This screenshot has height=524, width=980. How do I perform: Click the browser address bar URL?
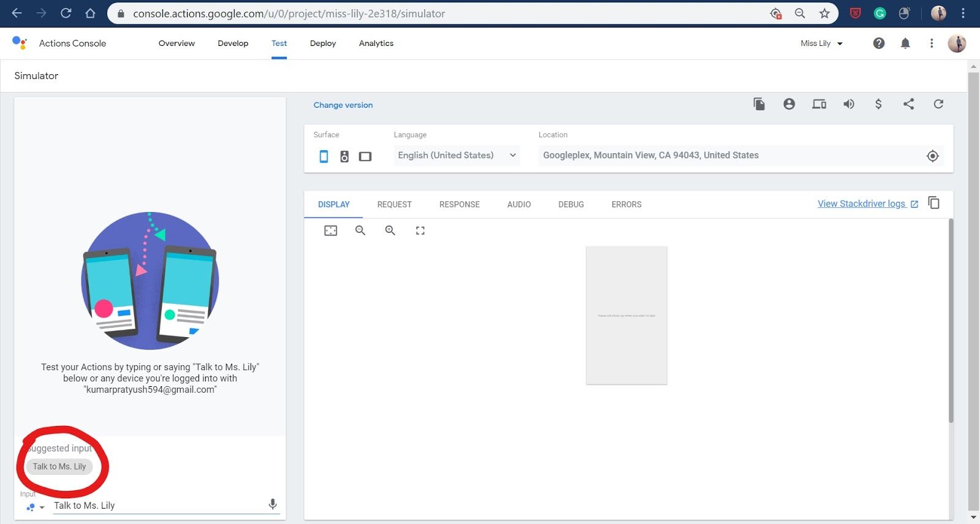(x=289, y=13)
